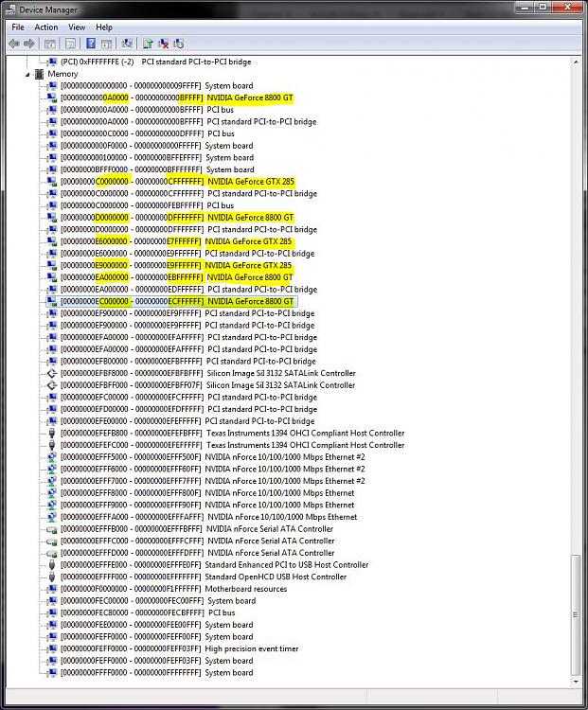Select nForce Ethernet #2 at 00000000EFFF6000
The width and height of the screenshot is (588, 710).
pos(212,470)
